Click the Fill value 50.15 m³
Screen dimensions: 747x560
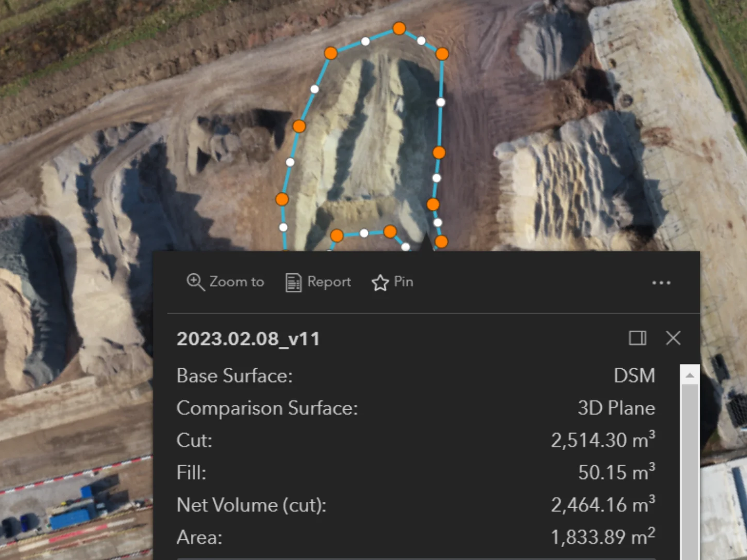click(x=617, y=472)
